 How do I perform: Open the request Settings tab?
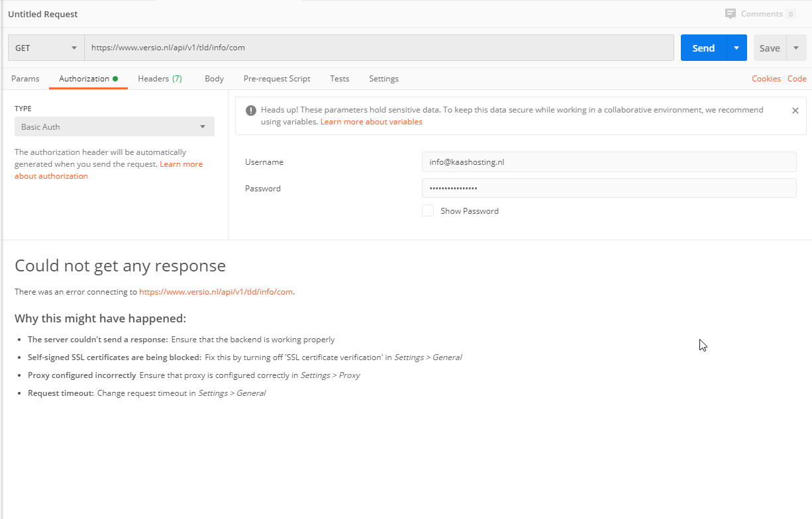(x=383, y=79)
